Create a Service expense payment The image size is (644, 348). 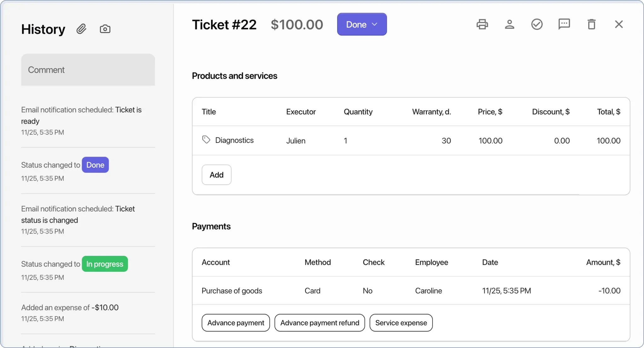[x=401, y=323]
